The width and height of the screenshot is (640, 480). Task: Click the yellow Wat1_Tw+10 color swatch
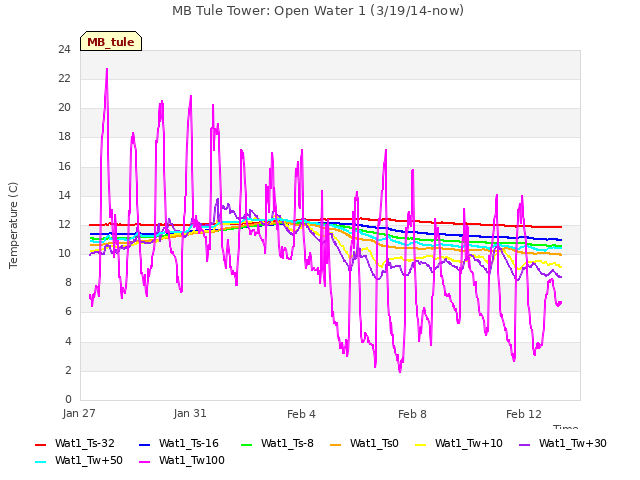pos(420,444)
